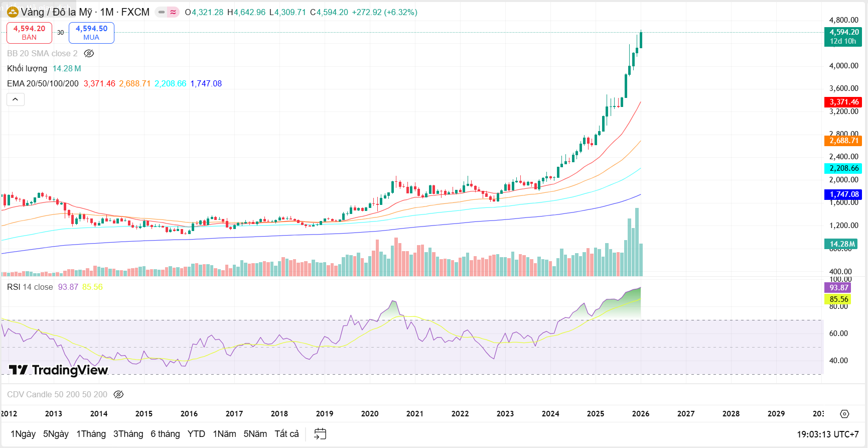Show the hidden BB 20 SMA indicator
The width and height of the screenshot is (868, 448).
(x=89, y=54)
